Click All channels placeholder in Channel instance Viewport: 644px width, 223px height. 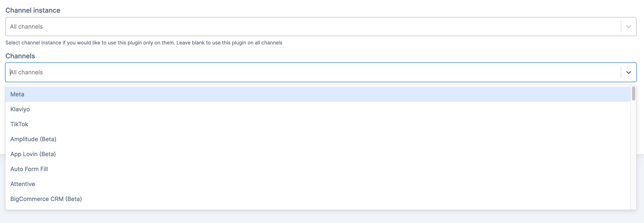pyautogui.click(x=26, y=27)
